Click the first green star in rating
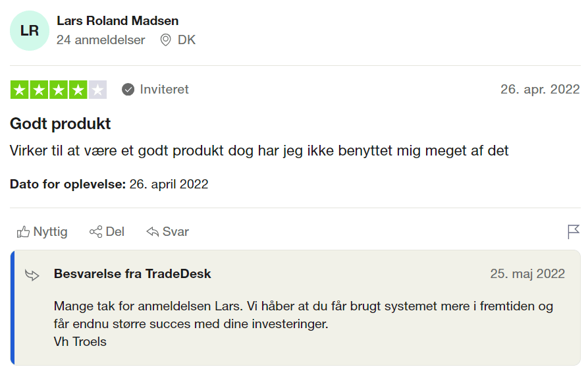588x367 pixels. click(x=20, y=90)
